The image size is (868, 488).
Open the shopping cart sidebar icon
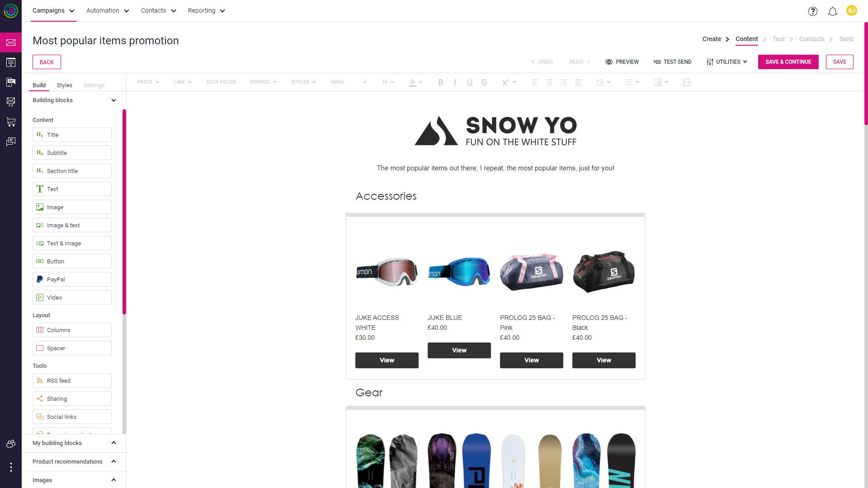pos(11,122)
